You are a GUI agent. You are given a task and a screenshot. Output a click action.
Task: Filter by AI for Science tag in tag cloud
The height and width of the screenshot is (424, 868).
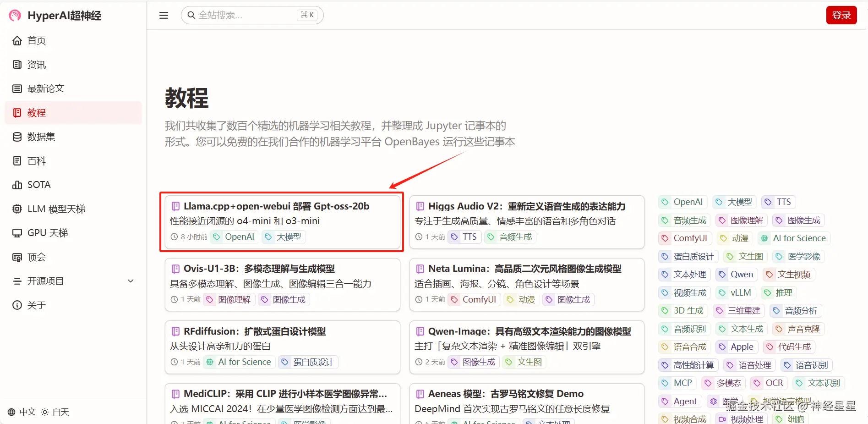point(794,238)
